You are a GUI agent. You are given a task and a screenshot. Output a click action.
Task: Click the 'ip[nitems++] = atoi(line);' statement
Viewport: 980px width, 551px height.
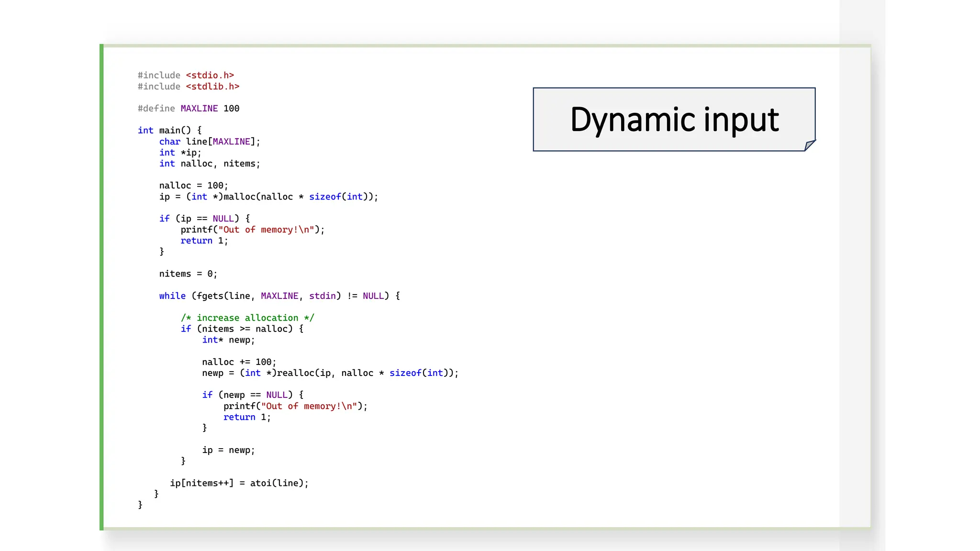(239, 483)
